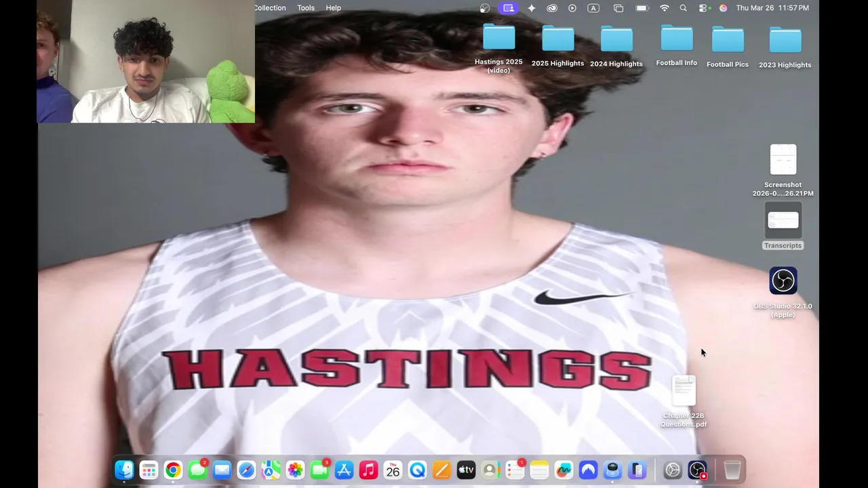Launch the Music app from the dock
Image resolution: width=868 pixels, height=488 pixels.
tap(368, 470)
